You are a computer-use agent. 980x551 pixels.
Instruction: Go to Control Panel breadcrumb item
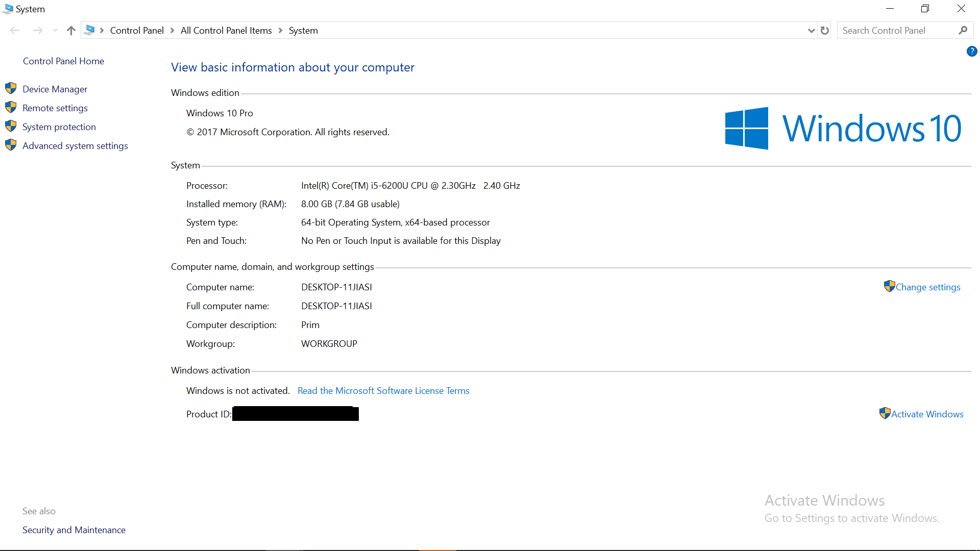[x=137, y=31]
